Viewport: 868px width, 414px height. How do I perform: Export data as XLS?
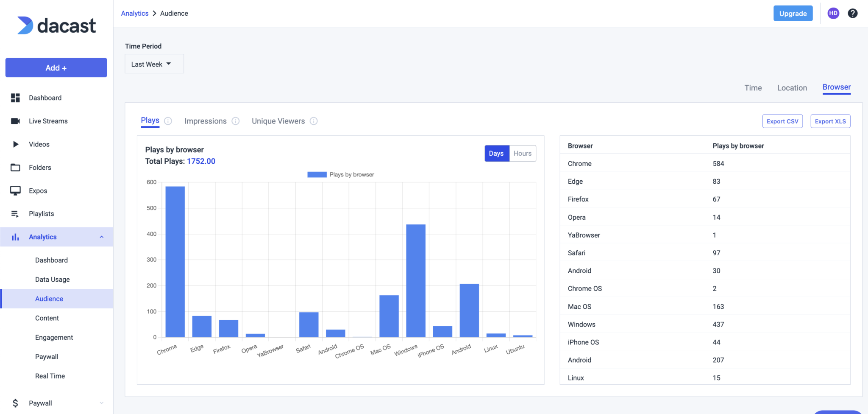(x=830, y=121)
